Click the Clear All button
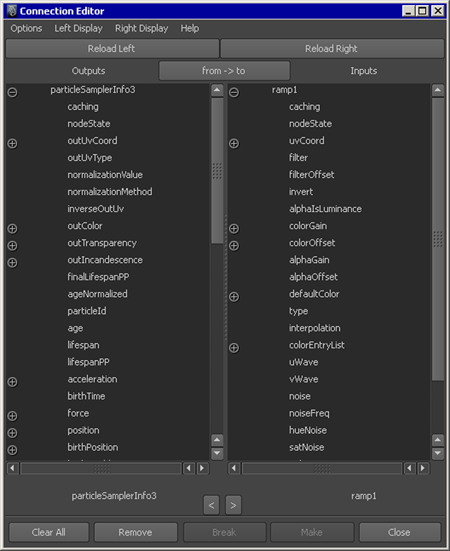Screen dimensions: 450x551 click(x=49, y=532)
